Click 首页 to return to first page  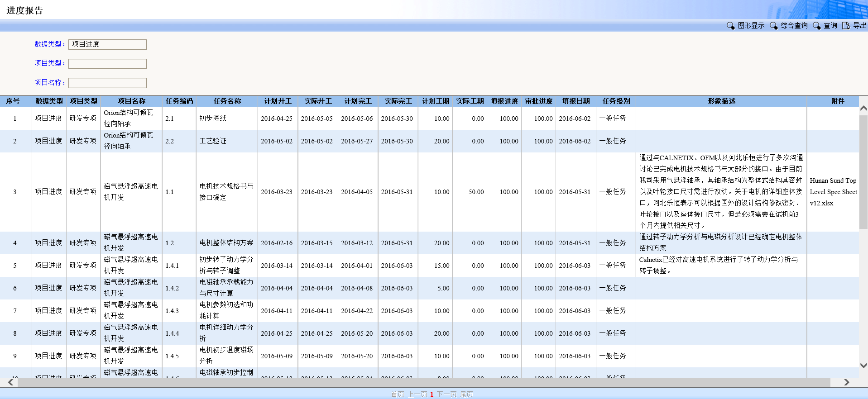[397, 394]
